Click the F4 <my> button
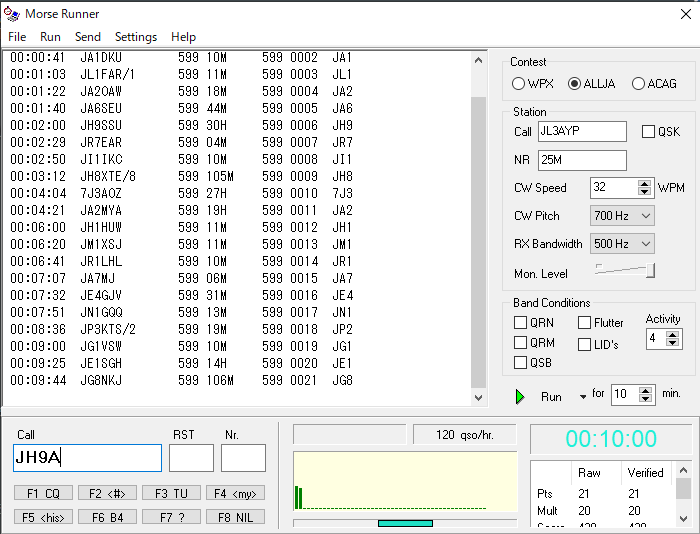This screenshot has height=534, width=700. (235, 493)
